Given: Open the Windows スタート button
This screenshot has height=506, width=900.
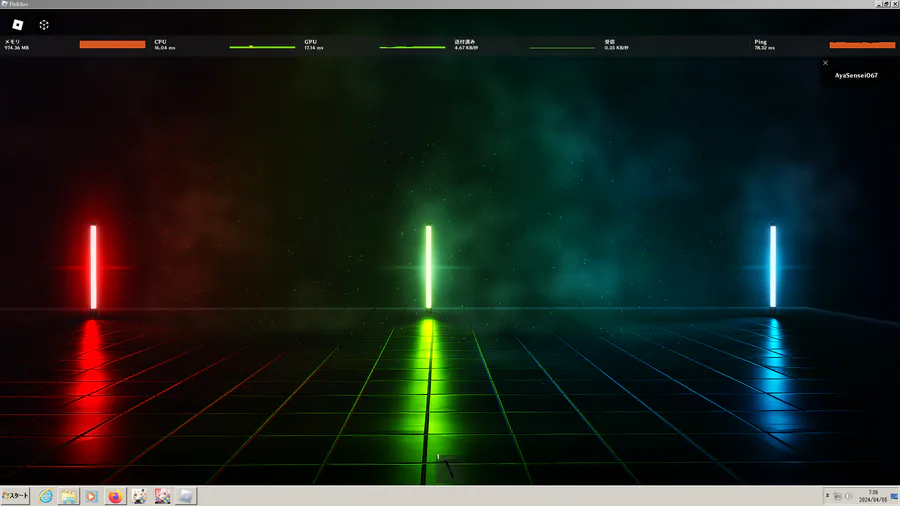Looking at the screenshot, I should 15,496.
